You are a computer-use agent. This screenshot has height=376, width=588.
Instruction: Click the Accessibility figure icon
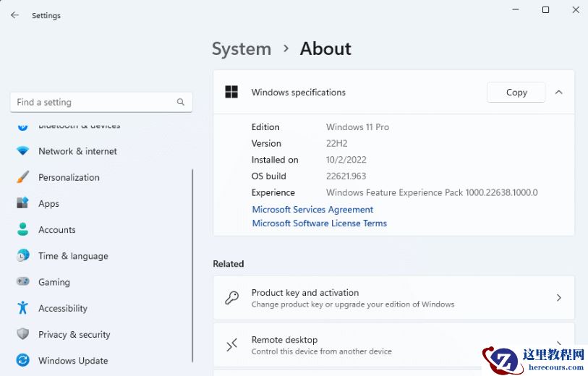[22, 308]
